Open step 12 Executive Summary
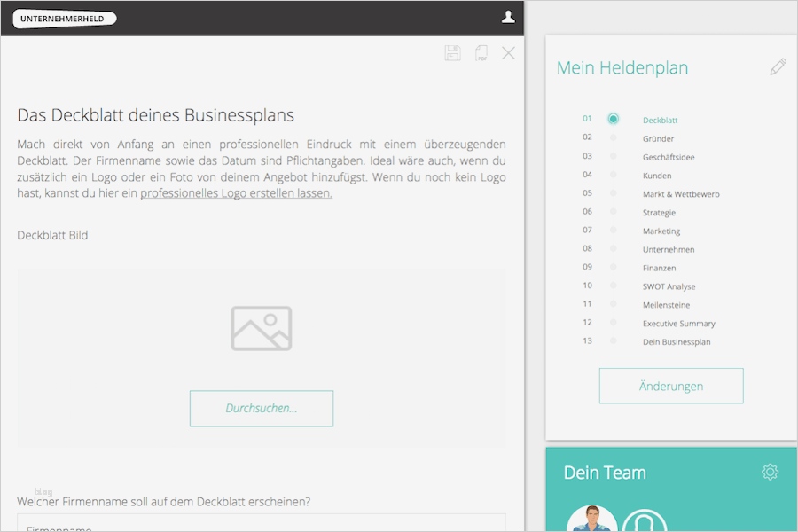This screenshot has width=798, height=532. click(678, 323)
